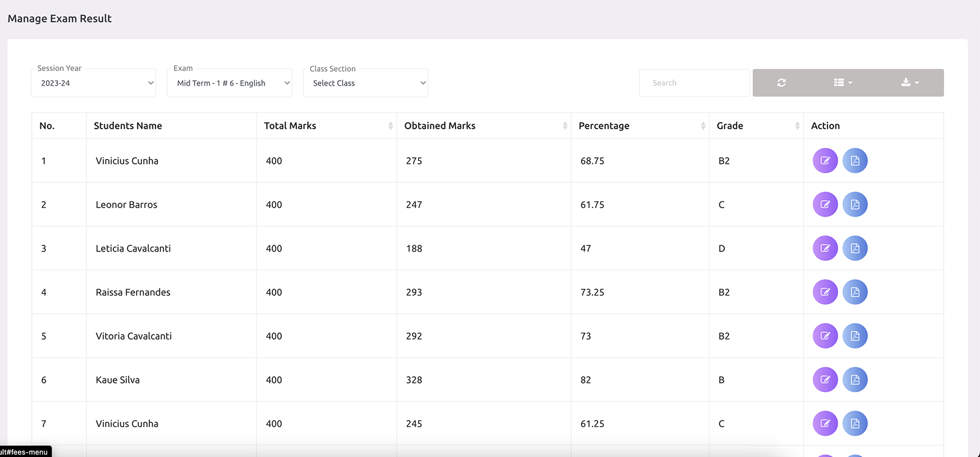980x457 pixels.
Task: Open the column visibility list icon
Action: point(842,83)
